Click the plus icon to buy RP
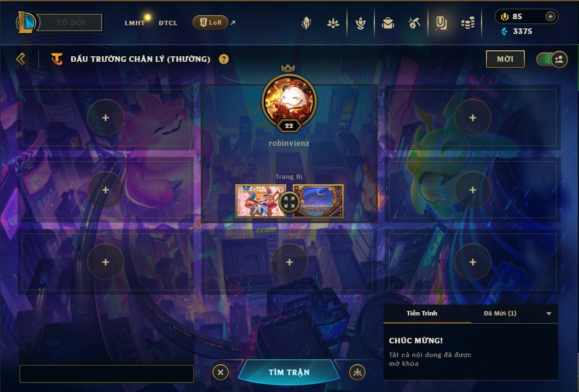Screen dimensions: 579x392 550,16
